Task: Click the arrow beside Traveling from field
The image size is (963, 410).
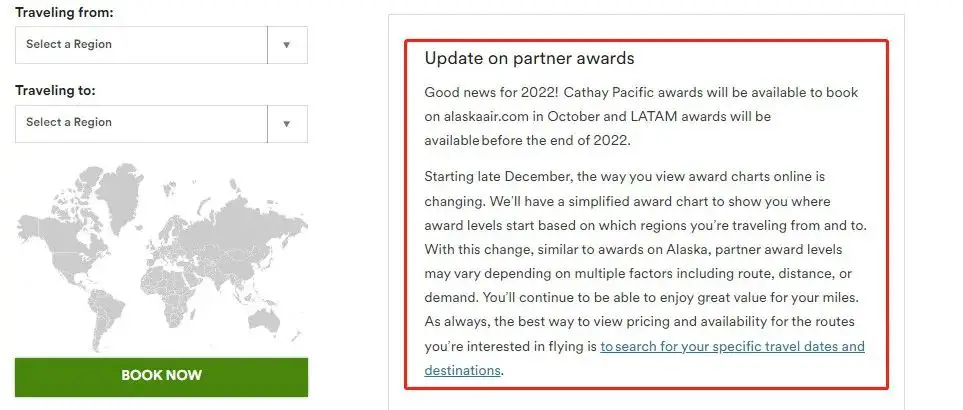Action: (287, 45)
